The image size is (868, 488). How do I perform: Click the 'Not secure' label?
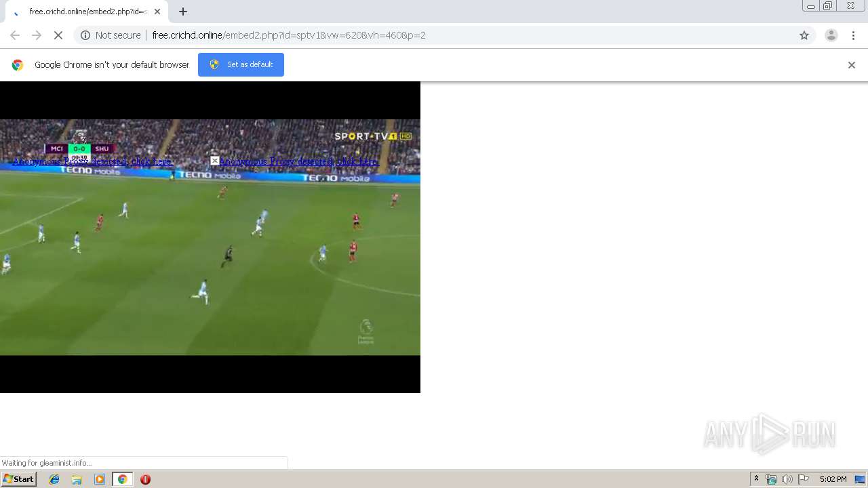point(118,35)
